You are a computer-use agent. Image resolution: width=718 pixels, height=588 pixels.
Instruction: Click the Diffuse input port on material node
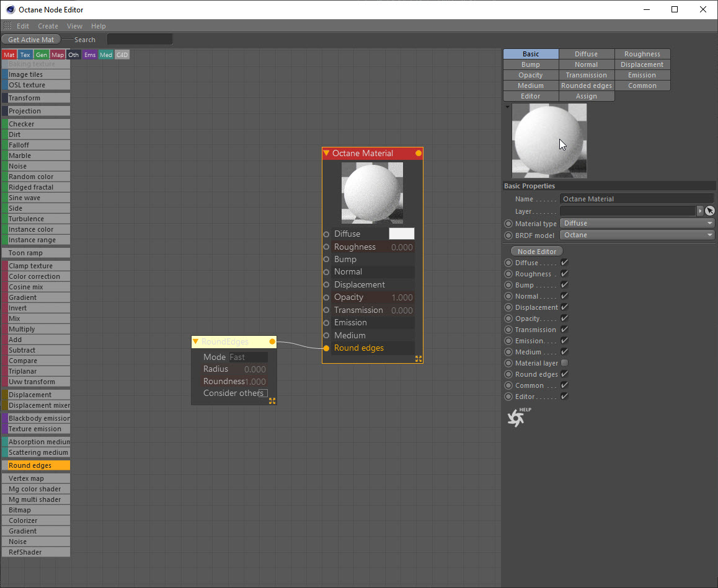326,234
